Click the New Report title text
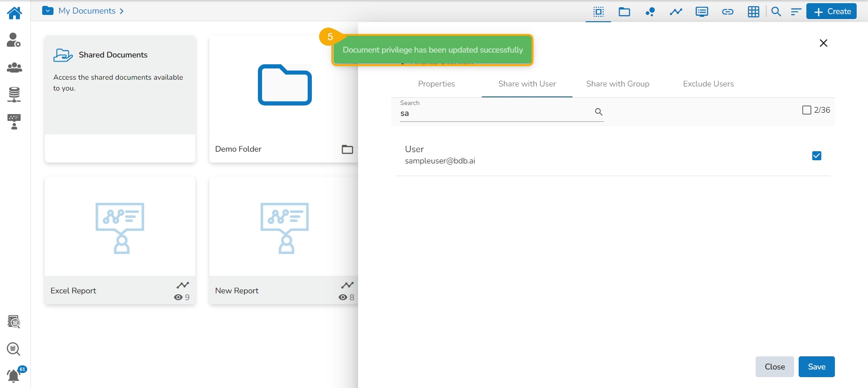868x388 pixels. pyautogui.click(x=237, y=291)
